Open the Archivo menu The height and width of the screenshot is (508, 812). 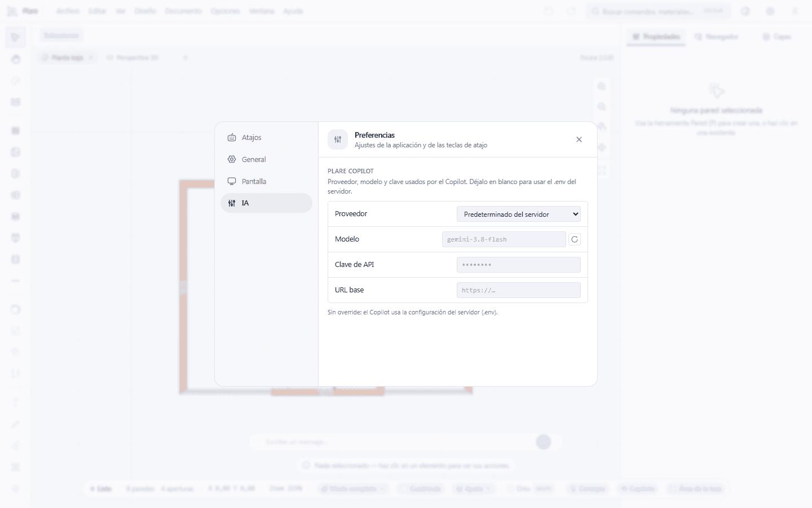coord(68,11)
